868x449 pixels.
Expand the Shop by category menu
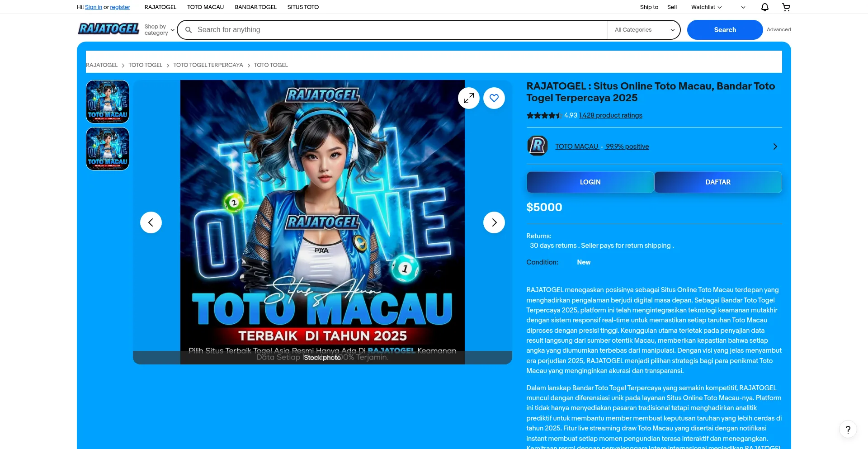click(x=159, y=30)
